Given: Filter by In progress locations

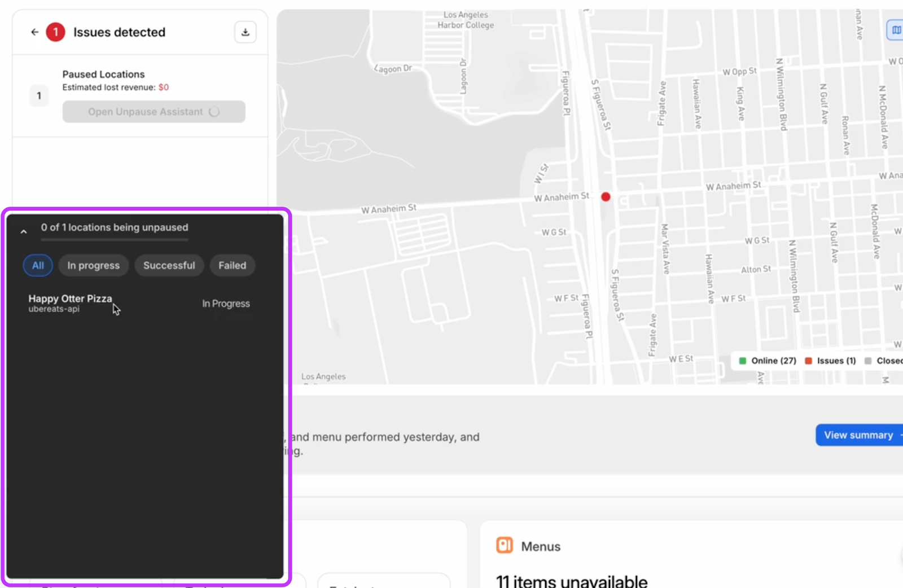Looking at the screenshot, I should [x=93, y=265].
